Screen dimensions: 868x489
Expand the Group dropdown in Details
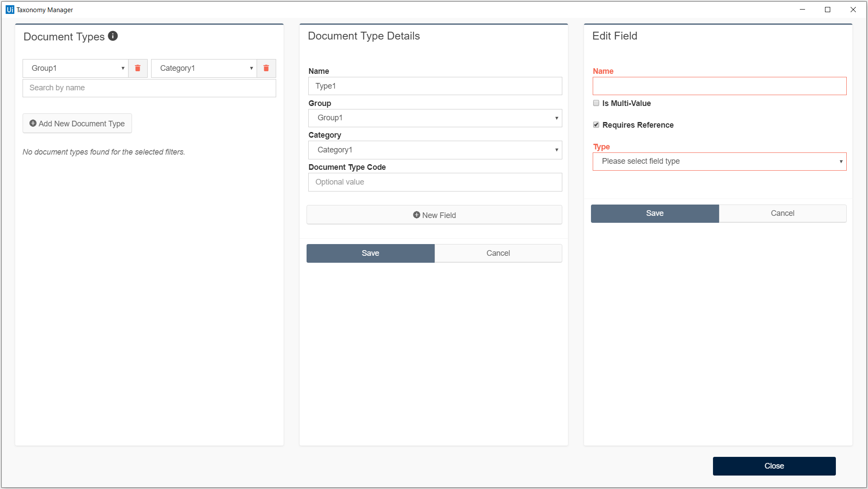[435, 118]
